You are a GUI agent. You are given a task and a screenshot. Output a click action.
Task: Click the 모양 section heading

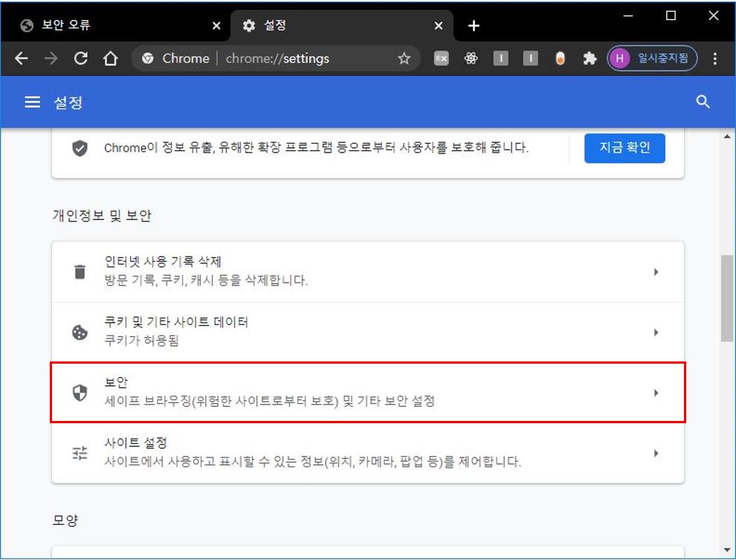(x=65, y=520)
